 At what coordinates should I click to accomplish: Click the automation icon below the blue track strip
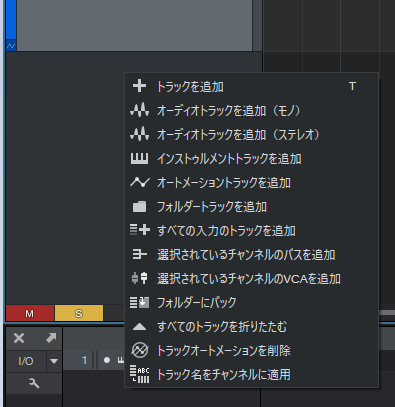[x=11, y=45]
